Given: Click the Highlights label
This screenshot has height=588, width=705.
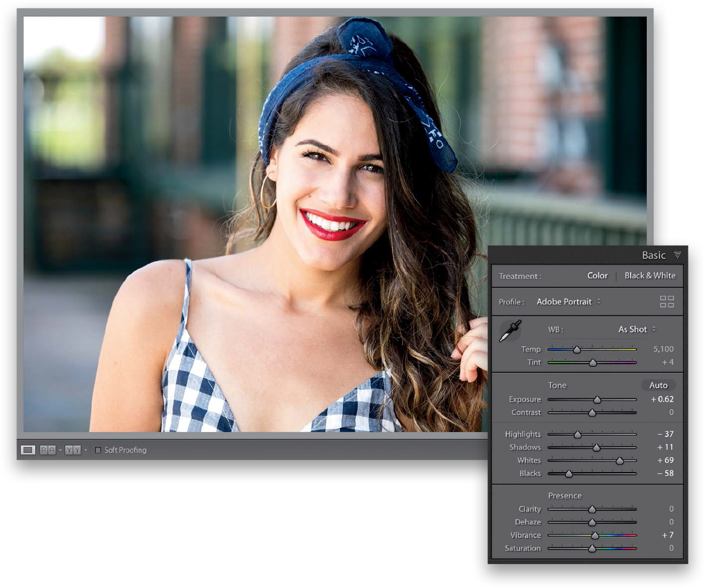Looking at the screenshot, I should (523, 434).
